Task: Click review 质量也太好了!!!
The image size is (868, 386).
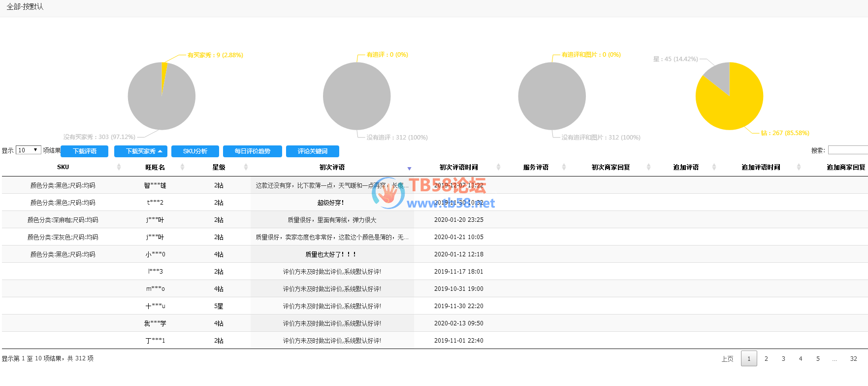Action: point(332,254)
